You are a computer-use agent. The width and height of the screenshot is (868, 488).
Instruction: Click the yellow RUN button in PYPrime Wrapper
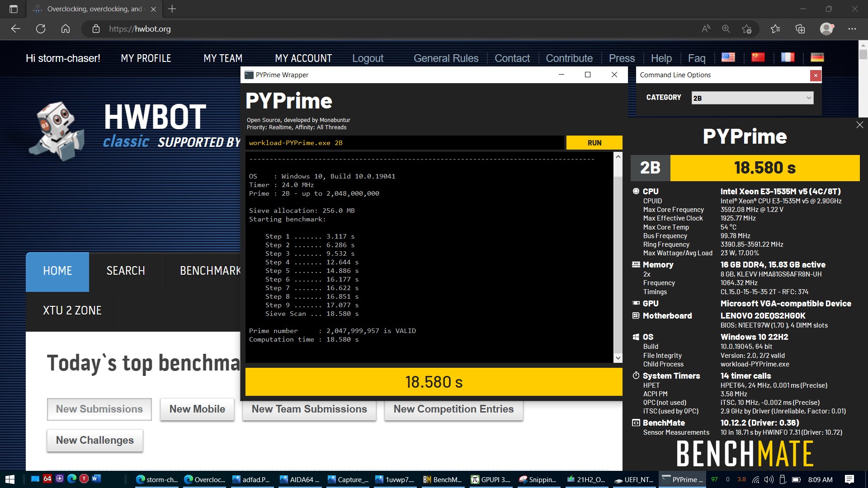coord(594,143)
